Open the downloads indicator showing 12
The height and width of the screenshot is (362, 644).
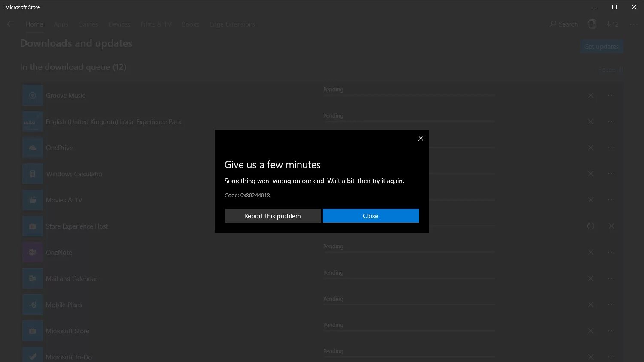pos(613,24)
